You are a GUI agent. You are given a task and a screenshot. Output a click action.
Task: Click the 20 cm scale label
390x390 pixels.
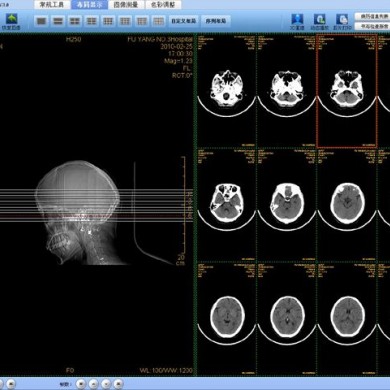click(181, 260)
